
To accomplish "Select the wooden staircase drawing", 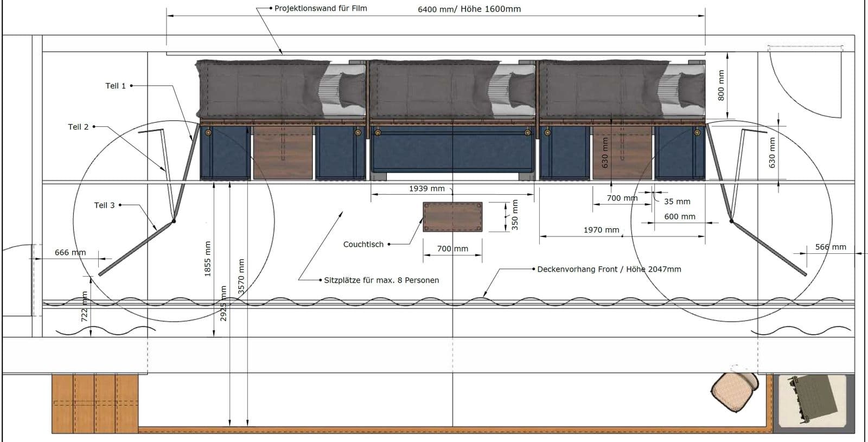I will [x=95, y=403].
